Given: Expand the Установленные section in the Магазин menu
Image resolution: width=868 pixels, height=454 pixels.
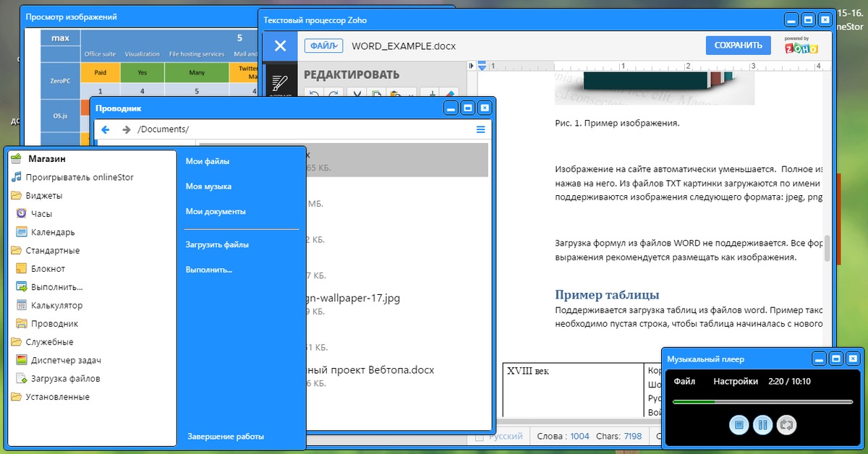Looking at the screenshot, I should [57, 396].
